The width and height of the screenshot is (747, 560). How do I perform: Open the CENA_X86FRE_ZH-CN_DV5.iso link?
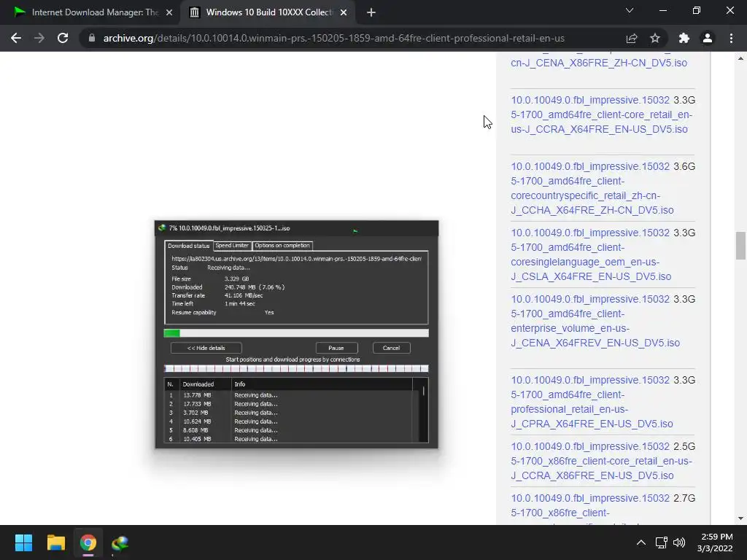(x=599, y=63)
